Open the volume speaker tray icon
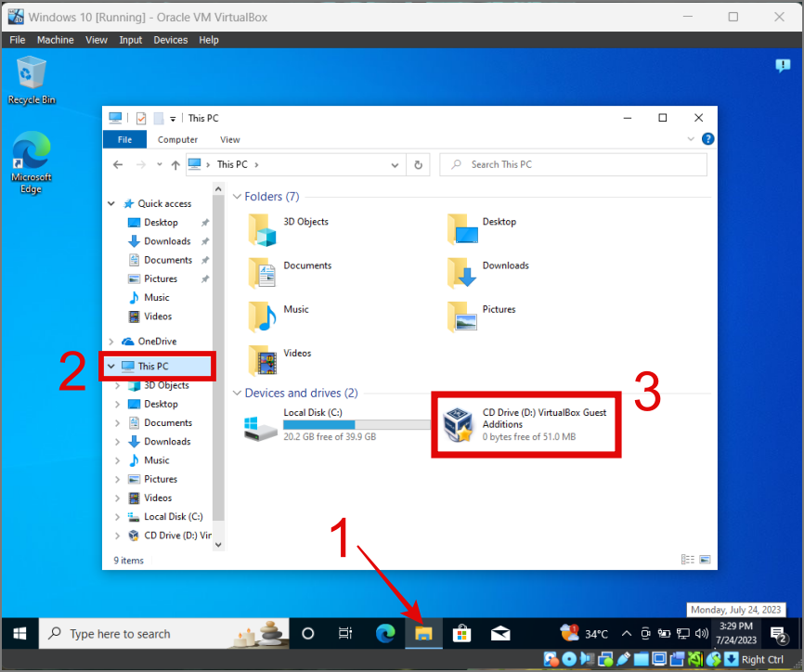Viewport: 804px width, 672px height. (702, 634)
